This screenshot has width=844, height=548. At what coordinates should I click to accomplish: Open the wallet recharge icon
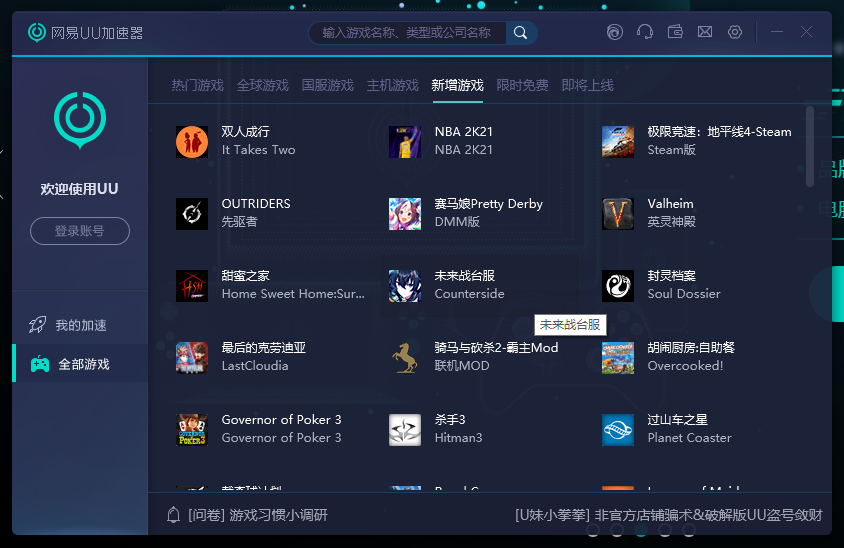point(675,32)
